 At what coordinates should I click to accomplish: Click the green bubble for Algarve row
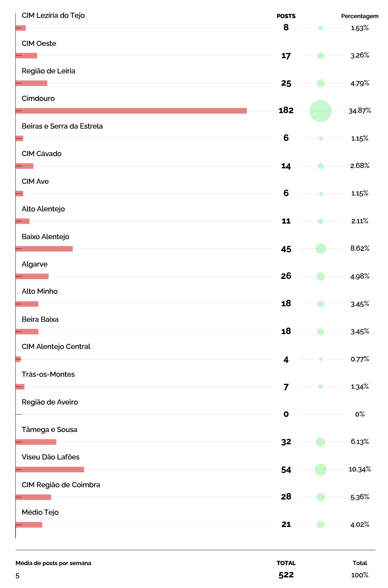[320, 276]
